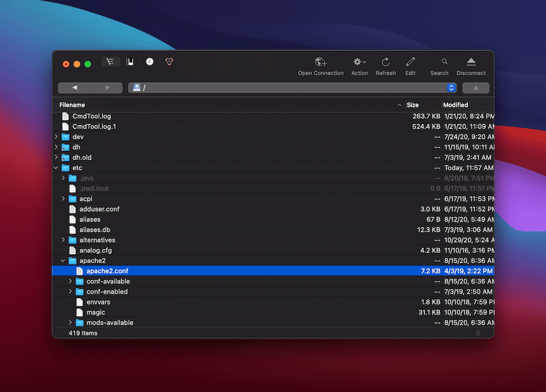Open the History view icon
Image resolution: width=546 pixels, height=392 pixels.
point(149,62)
